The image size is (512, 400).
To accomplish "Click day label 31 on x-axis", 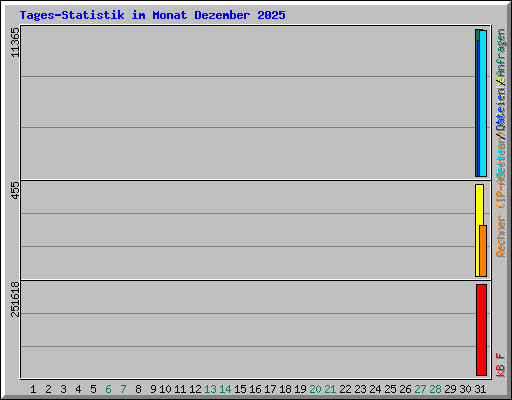I will coord(480,389).
